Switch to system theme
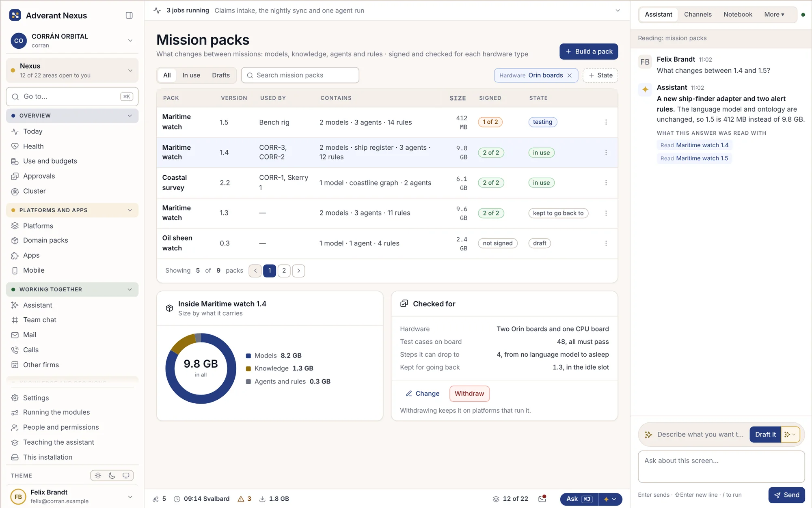 pos(126,476)
